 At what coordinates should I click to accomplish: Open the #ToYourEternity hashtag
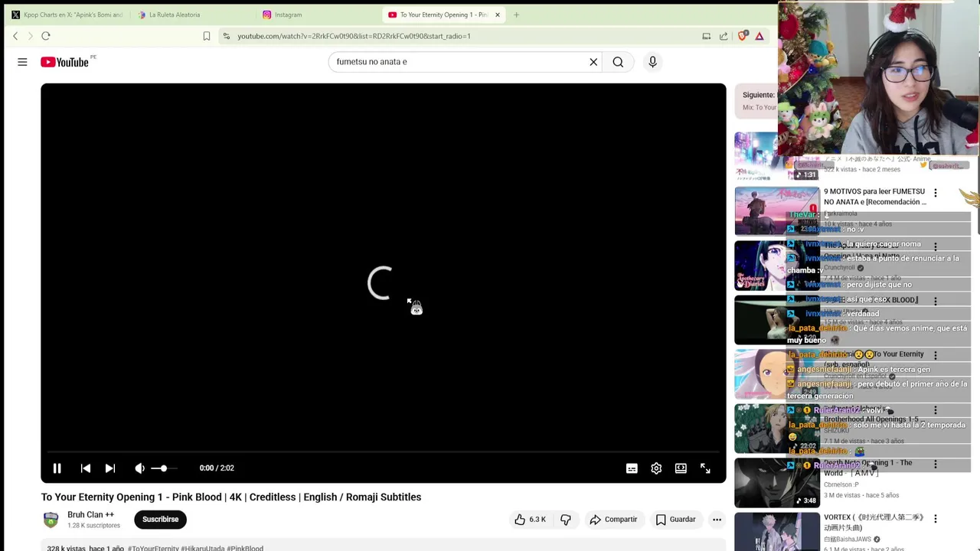153,548
